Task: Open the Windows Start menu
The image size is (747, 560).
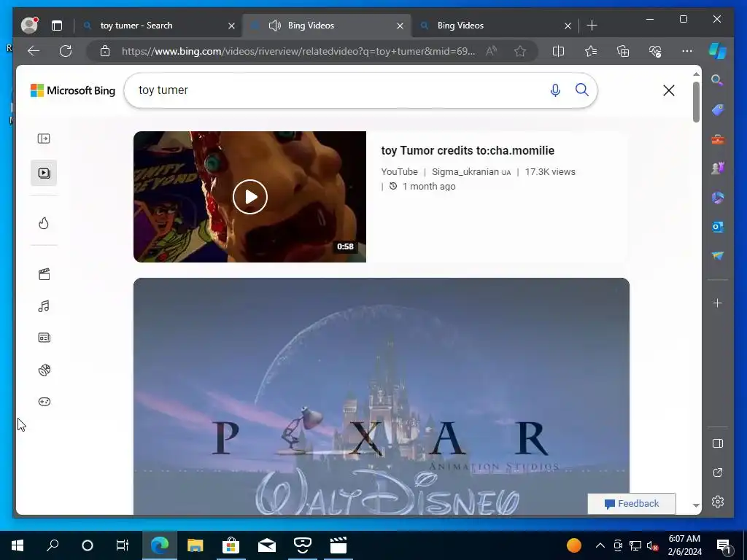Action: point(18,545)
